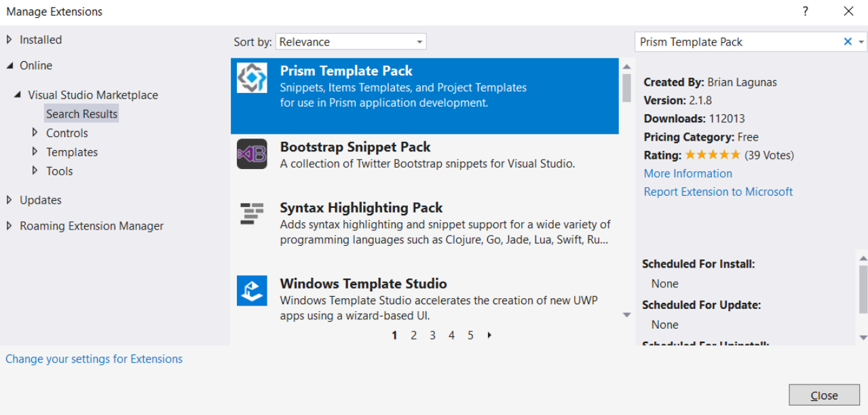Go to results page 3
Screen dimensions: 868x415
[x=432, y=335]
